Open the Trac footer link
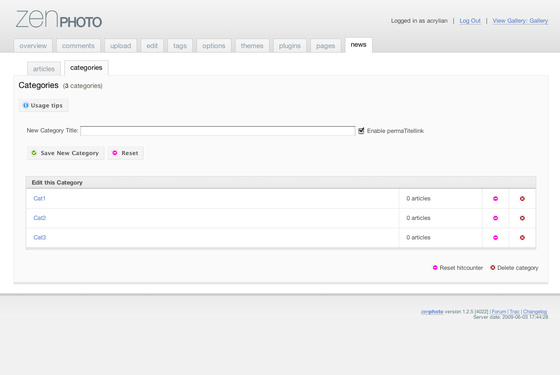The height and width of the screenshot is (375, 560). (x=514, y=311)
